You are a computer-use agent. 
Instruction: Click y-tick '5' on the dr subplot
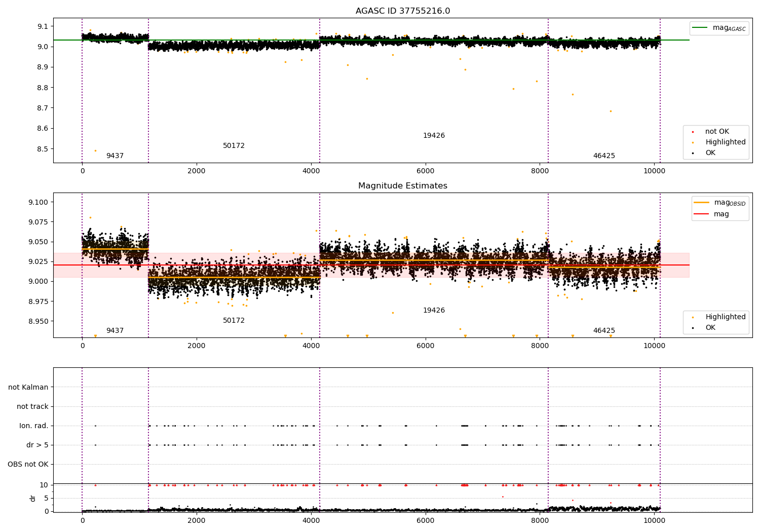[x=46, y=499]
